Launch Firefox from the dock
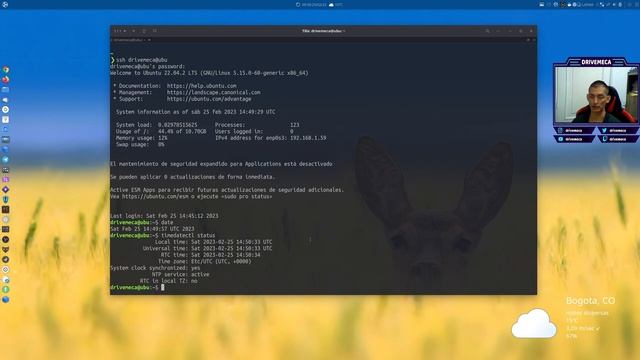The height and width of the screenshot is (360, 640). [x=5, y=80]
